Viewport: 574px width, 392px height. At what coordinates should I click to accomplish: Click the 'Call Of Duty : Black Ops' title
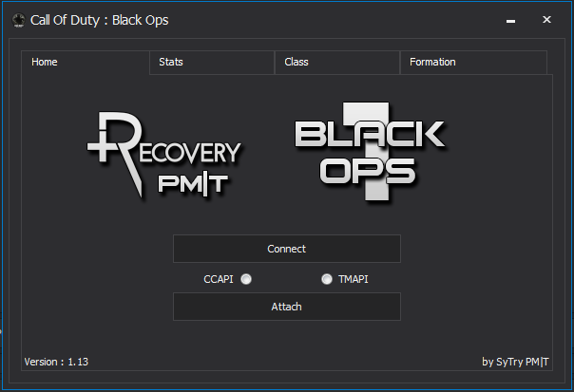(x=100, y=20)
